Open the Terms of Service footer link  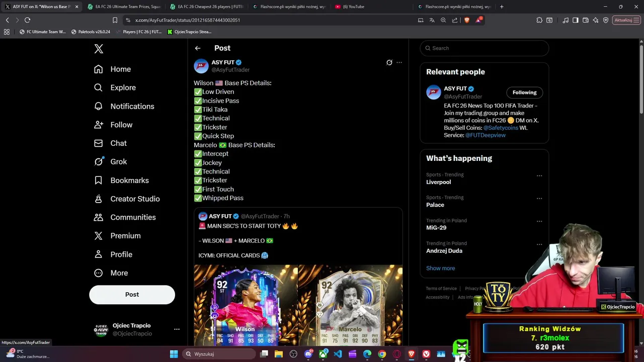(441, 289)
